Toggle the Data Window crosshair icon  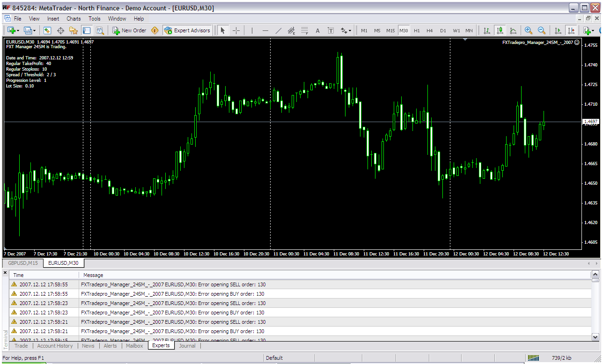click(60, 30)
